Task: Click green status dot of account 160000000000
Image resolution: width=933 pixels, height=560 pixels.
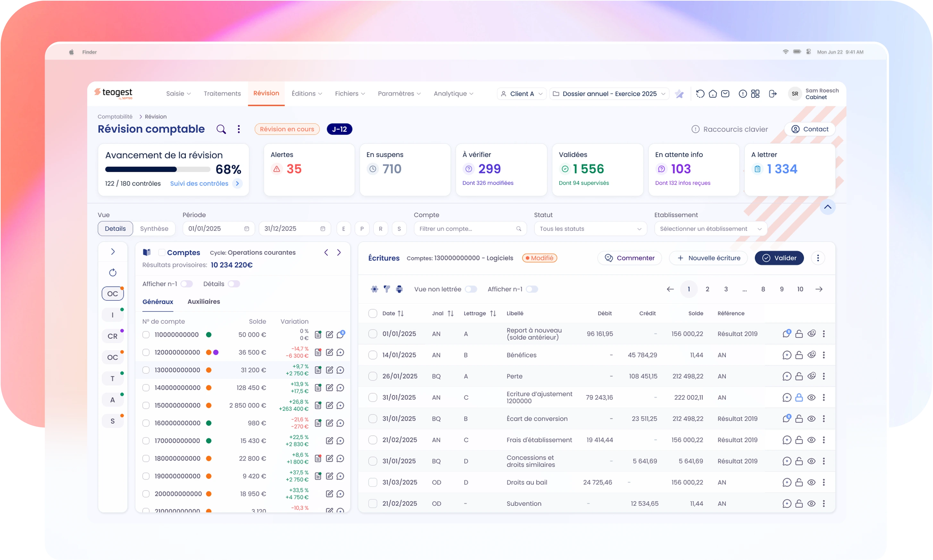Action: [208, 423]
